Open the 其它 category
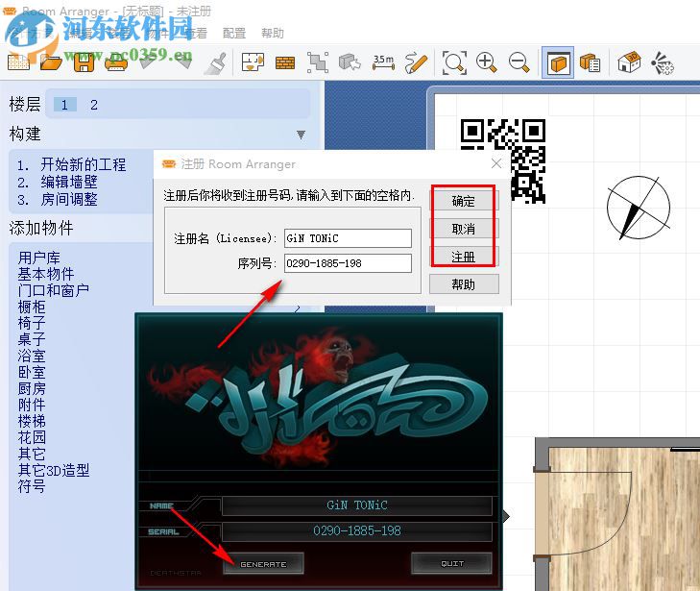This screenshot has width=700, height=591. (x=32, y=454)
